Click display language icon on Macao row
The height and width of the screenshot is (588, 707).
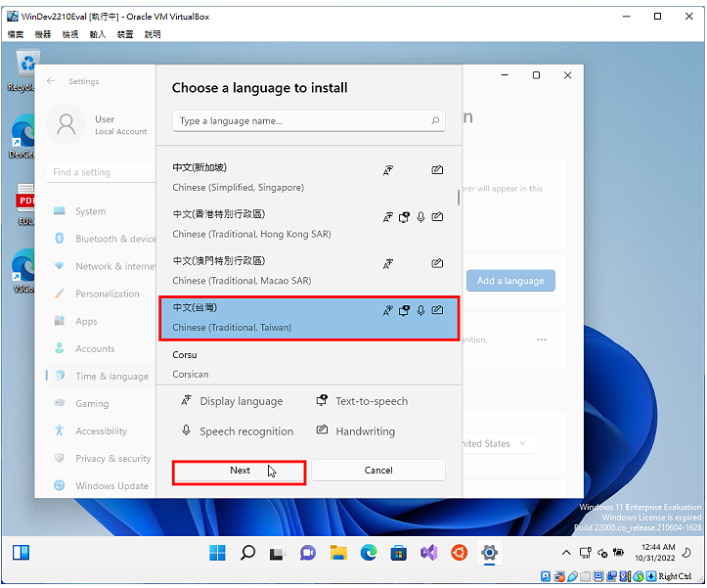point(388,263)
